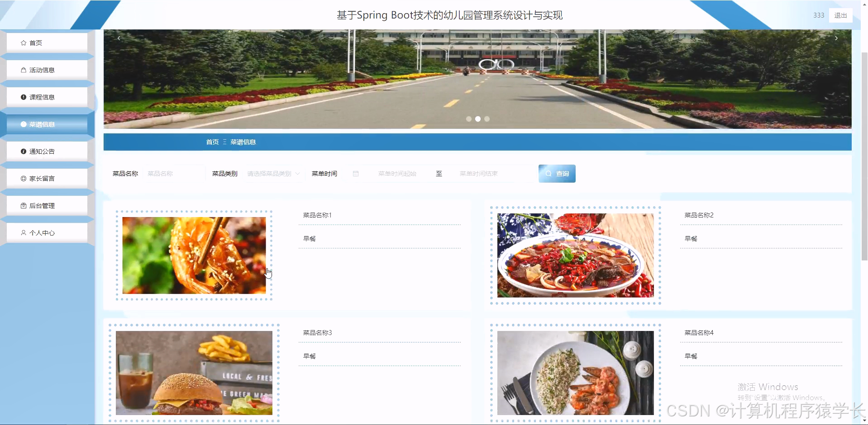Open the 菜品名称2 spicy dish image

(x=575, y=255)
